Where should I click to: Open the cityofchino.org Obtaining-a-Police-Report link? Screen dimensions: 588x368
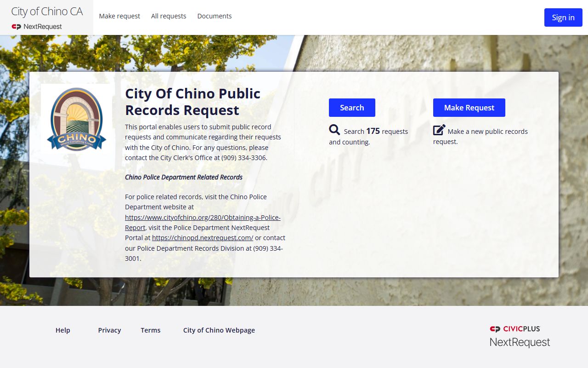point(203,222)
